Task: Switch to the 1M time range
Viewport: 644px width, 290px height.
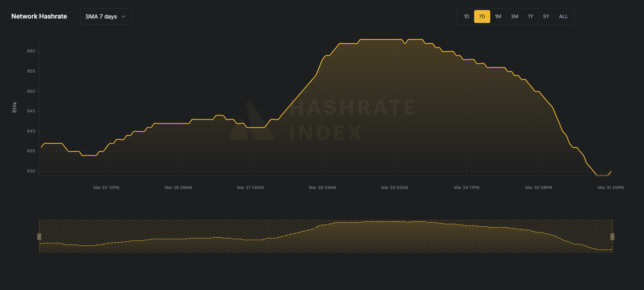Action: (498, 17)
